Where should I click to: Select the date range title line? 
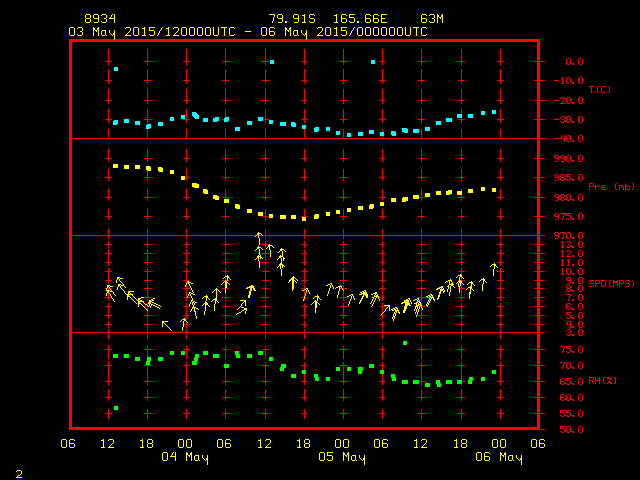tap(247, 32)
